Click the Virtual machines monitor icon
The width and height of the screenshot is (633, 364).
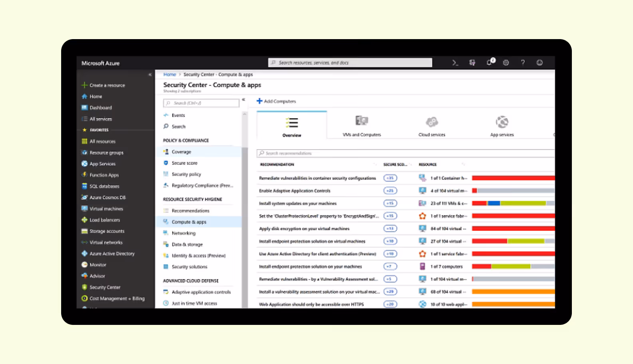84,208
